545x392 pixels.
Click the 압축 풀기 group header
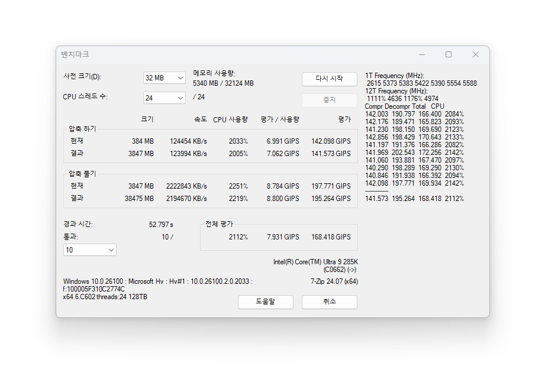82,174
